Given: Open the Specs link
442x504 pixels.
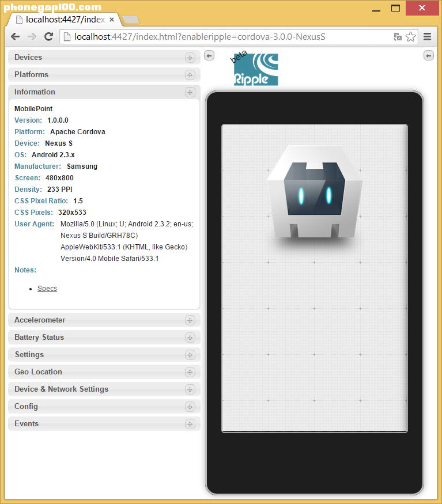Looking at the screenshot, I should pos(47,289).
